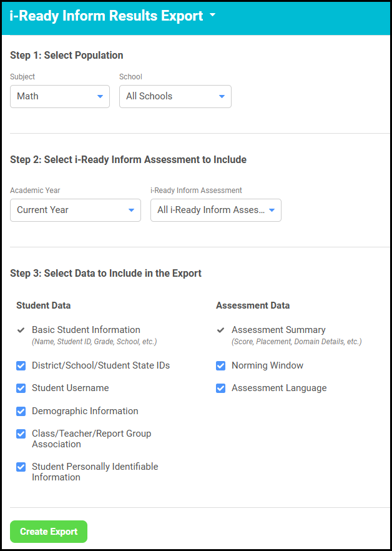Uncheck District/School/Student State IDs
392x551 pixels.
[21, 366]
